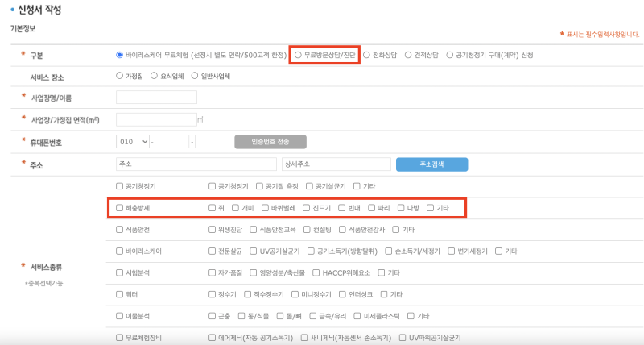Check the 곤충 option

coord(212,316)
